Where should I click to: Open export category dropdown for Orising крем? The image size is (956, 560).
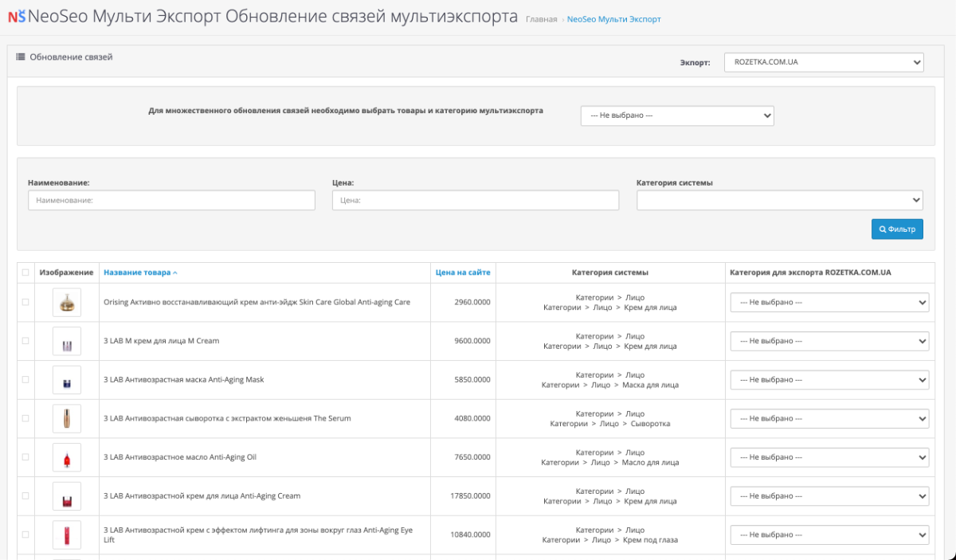829,303
